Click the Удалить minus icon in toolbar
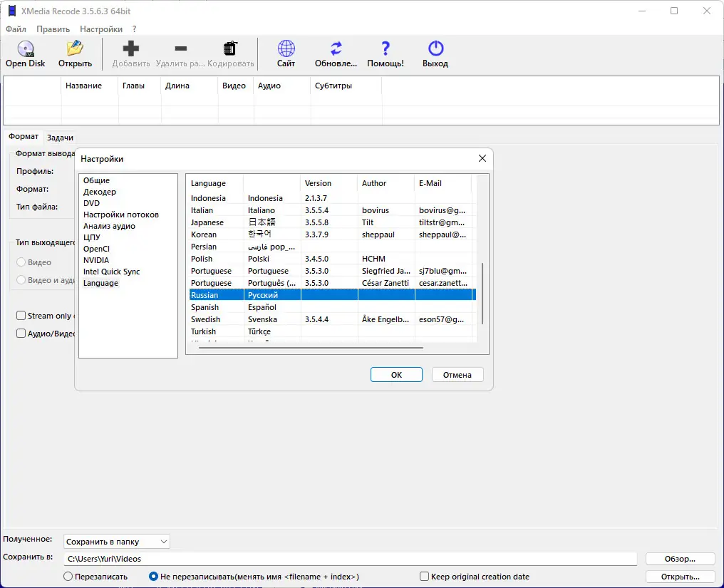 181,48
